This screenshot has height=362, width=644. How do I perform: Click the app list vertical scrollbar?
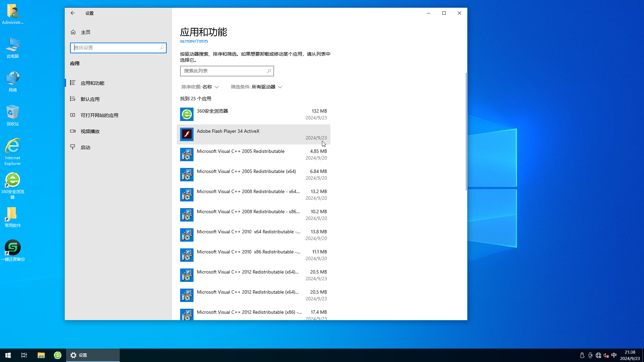pos(466,132)
